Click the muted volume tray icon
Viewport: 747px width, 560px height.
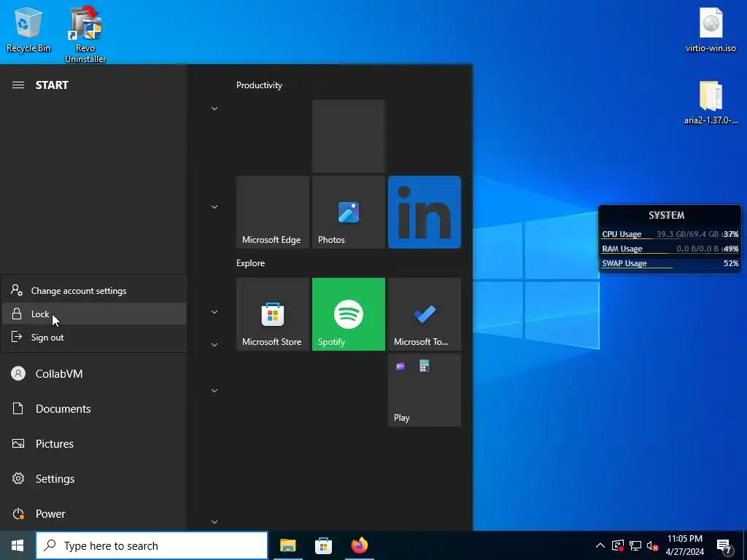[x=653, y=545]
